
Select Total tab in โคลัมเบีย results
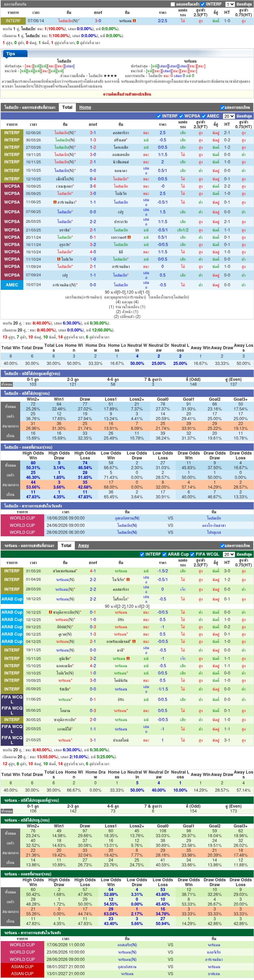pos(68,107)
